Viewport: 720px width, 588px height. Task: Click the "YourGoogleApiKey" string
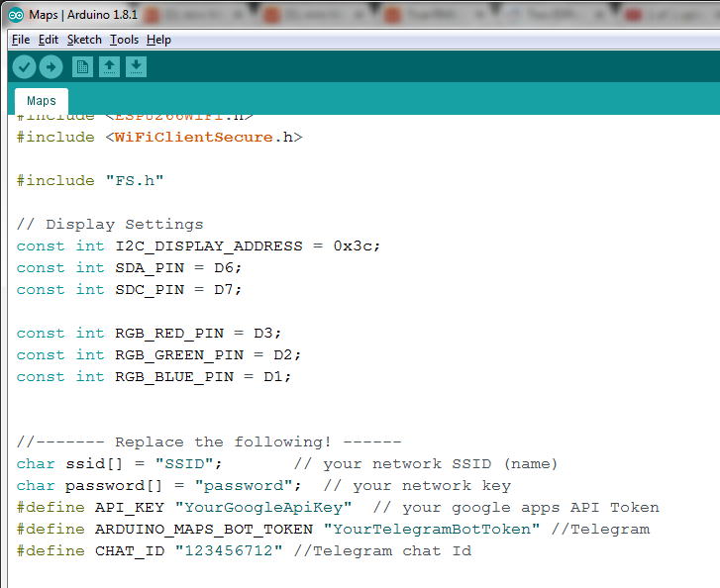263,507
